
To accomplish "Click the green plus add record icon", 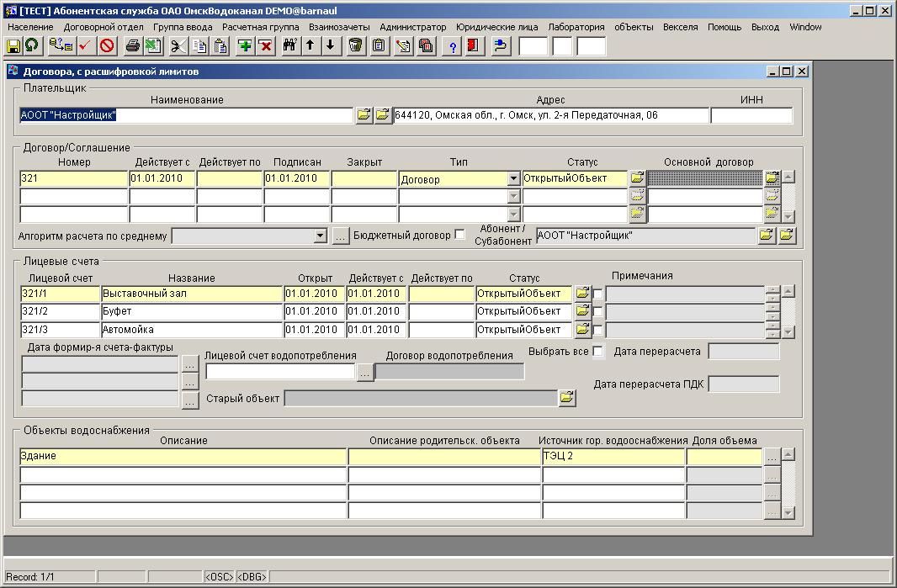I will pos(245,46).
